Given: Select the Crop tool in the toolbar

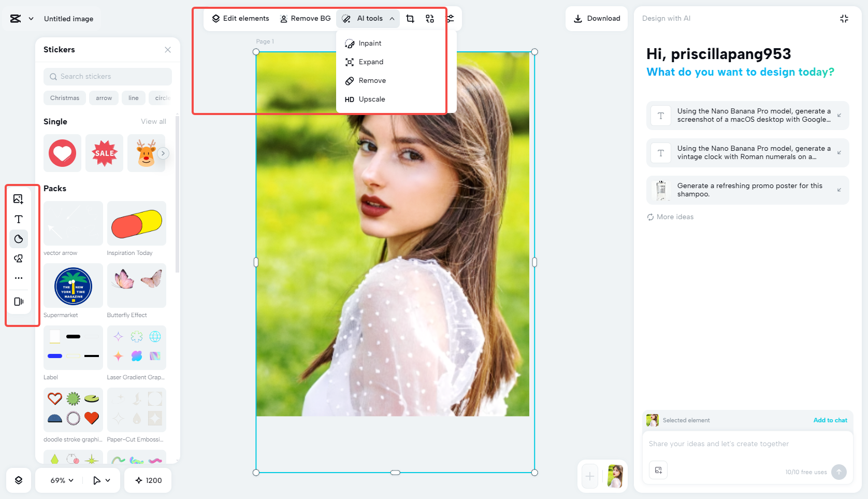Looking at the screenshot, I should click(x=410, y=18).
